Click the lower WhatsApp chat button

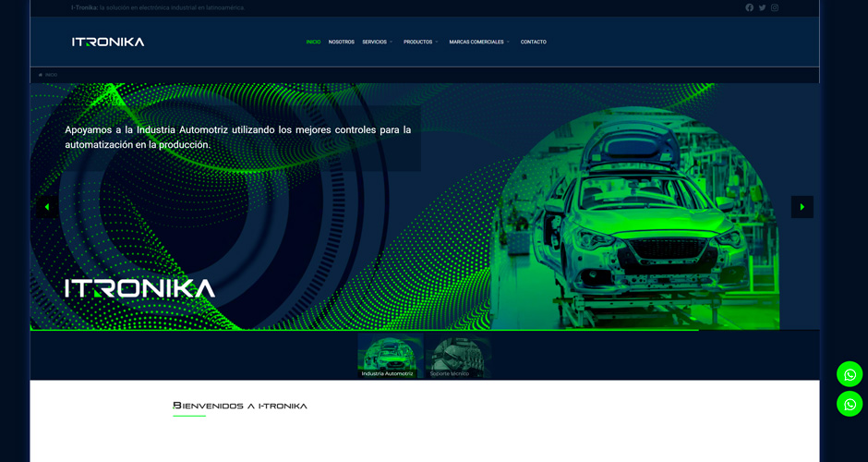850,404
